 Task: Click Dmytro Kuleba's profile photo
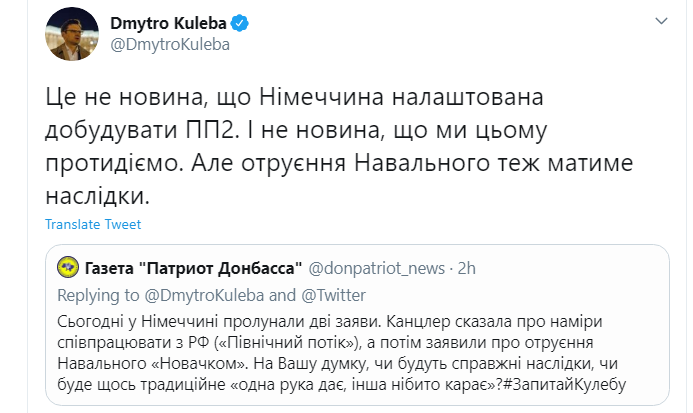[x=67, y=35]
